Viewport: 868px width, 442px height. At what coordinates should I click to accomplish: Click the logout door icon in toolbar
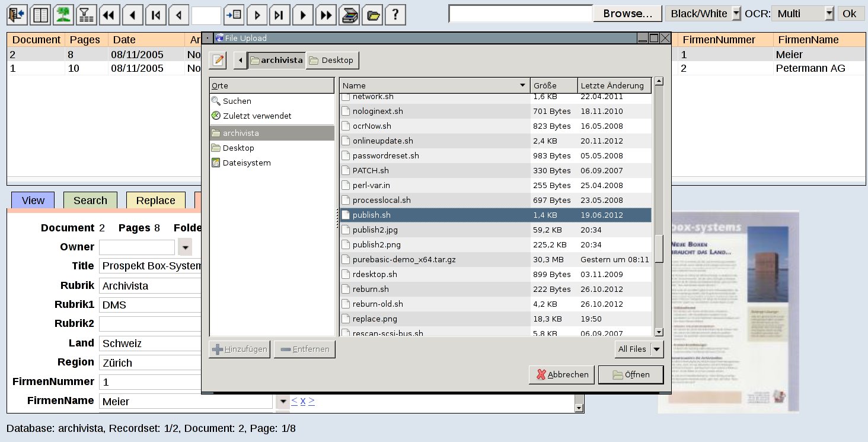click(17, 15)
